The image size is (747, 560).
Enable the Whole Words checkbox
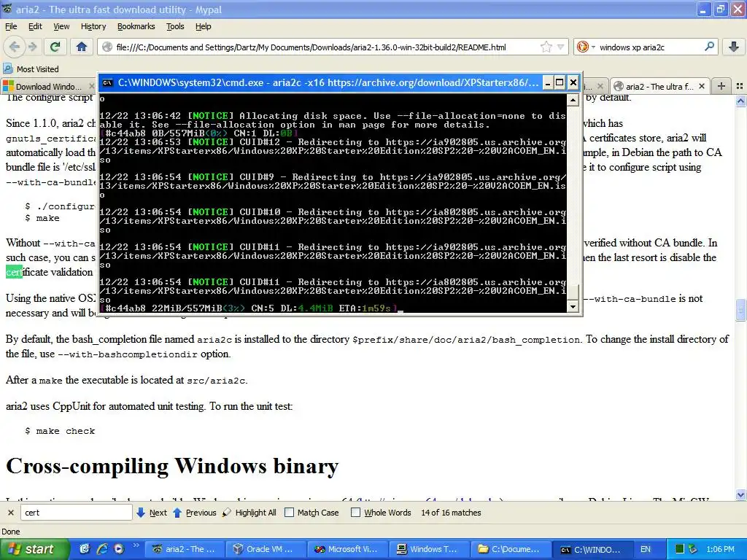(355, 513)
